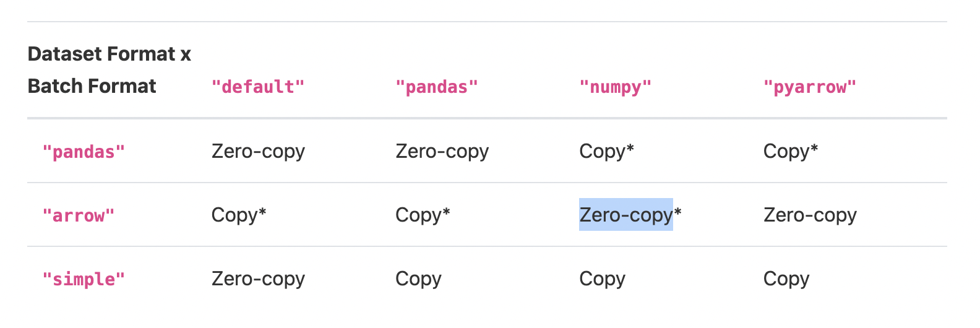Click the "default" column header
Image resolution: width=980 pixels, height=328 pixels.
[x=258, y=87]
